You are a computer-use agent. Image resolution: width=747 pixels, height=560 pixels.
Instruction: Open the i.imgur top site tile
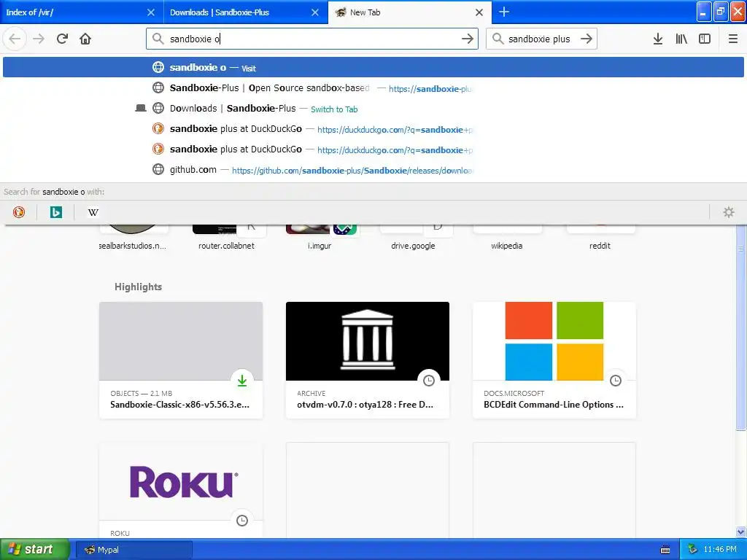click(x=320, y=237)
